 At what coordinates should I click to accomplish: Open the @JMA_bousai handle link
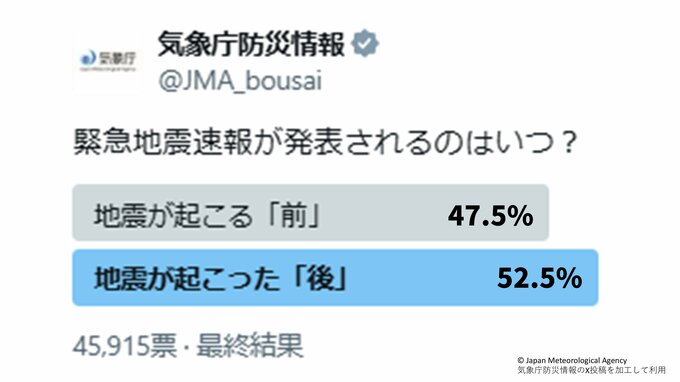tap(240, 81)
